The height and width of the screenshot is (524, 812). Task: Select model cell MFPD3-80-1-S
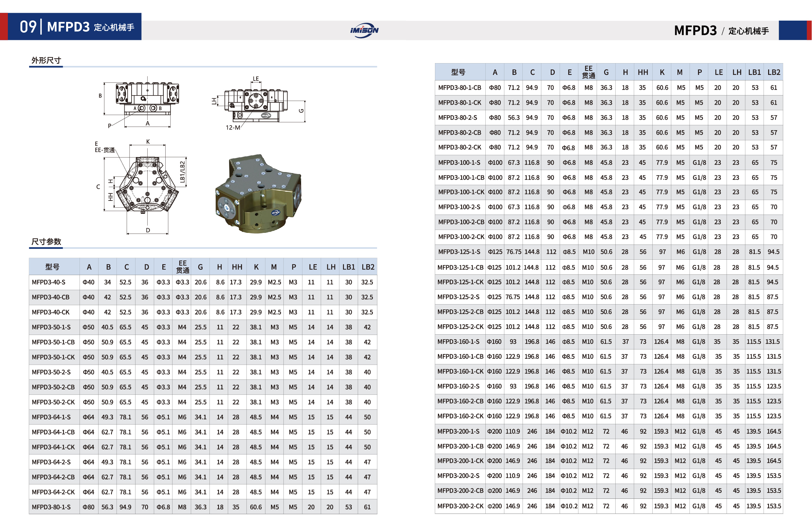(x=54, y=507)
